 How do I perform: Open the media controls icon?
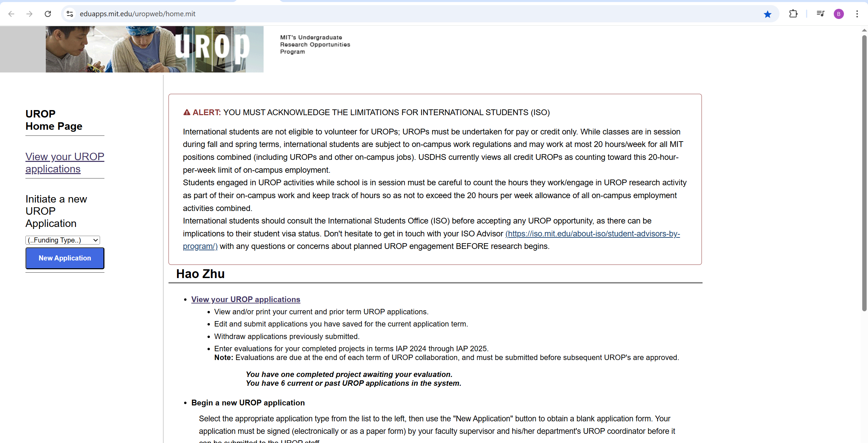(820, 14)
